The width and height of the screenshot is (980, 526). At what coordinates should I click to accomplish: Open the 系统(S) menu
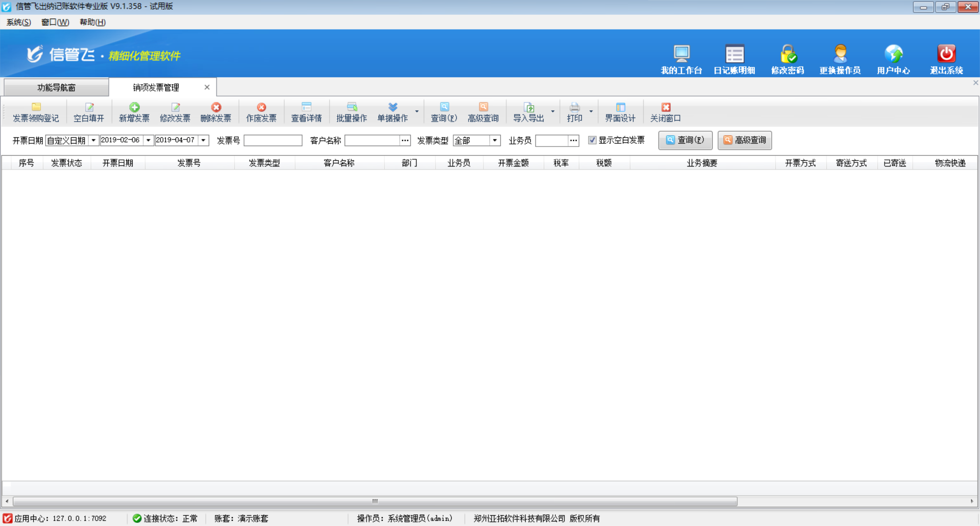pos(17,22)
